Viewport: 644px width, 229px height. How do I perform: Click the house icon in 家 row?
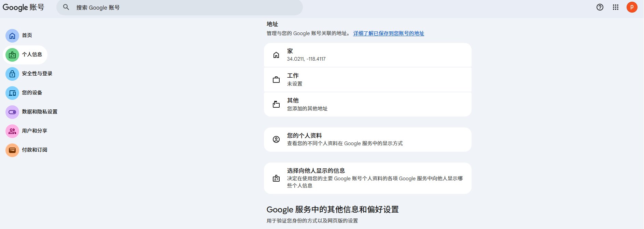(x=276, y=55)
